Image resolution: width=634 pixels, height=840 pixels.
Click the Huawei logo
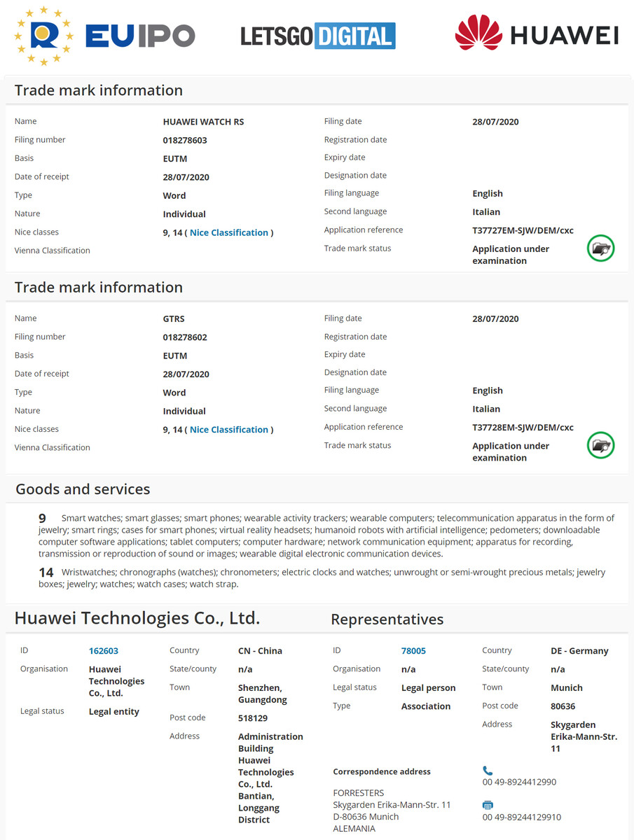(x=537, y=34)
